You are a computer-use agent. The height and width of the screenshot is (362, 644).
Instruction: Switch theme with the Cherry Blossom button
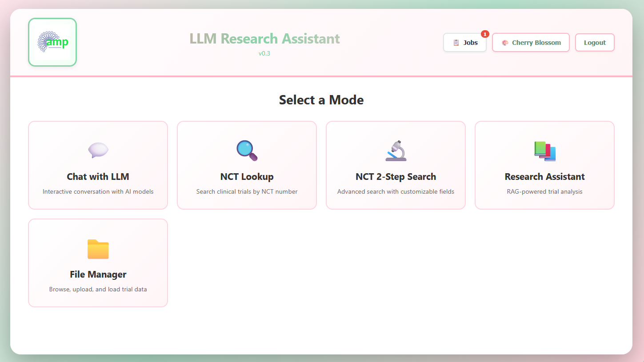click(x=531, y=42)
